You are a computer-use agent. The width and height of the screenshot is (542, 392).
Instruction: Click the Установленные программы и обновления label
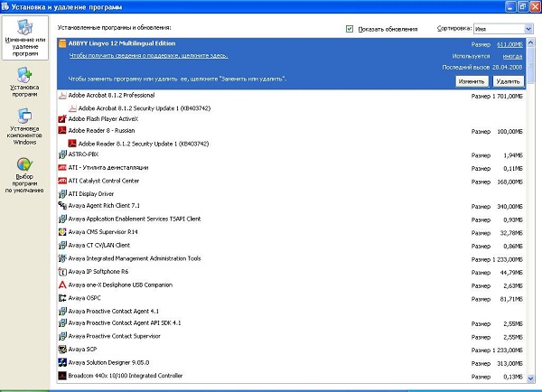(114, 28)
